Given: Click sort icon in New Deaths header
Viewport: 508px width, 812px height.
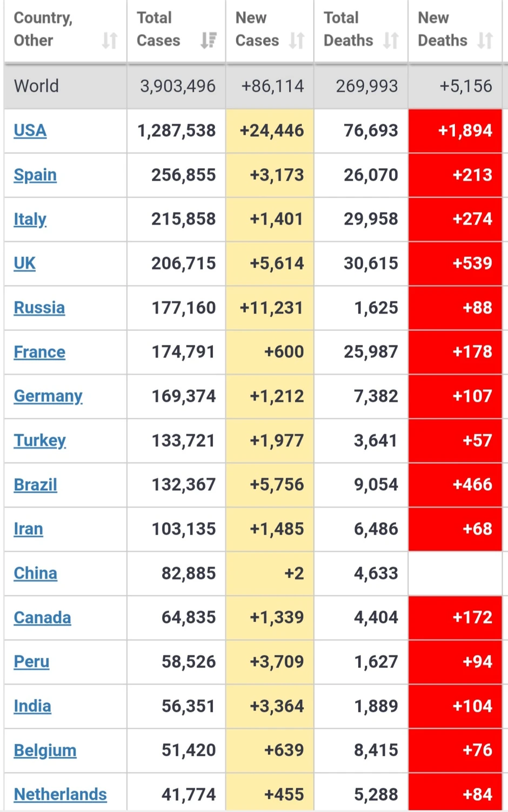Looking at the screenshot, I should [485, 41].
